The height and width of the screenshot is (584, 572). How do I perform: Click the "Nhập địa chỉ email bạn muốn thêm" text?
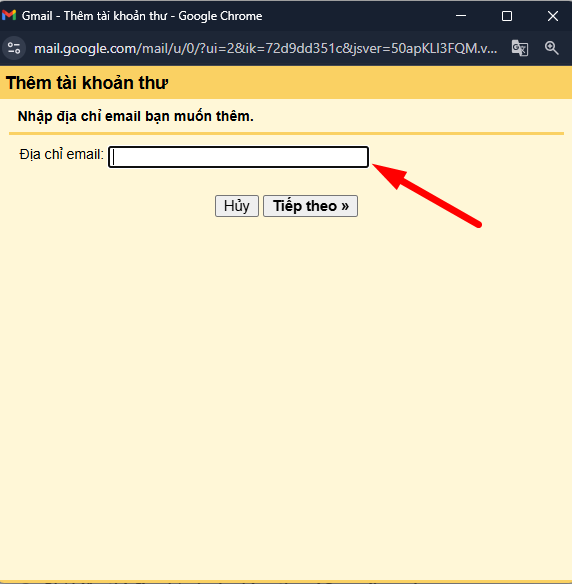136,116
